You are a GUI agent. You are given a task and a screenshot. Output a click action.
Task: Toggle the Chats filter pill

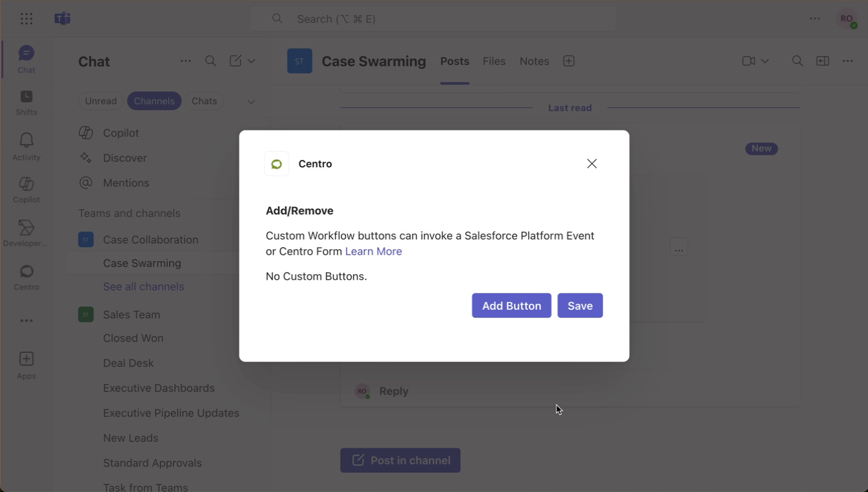tap(204, 101)
